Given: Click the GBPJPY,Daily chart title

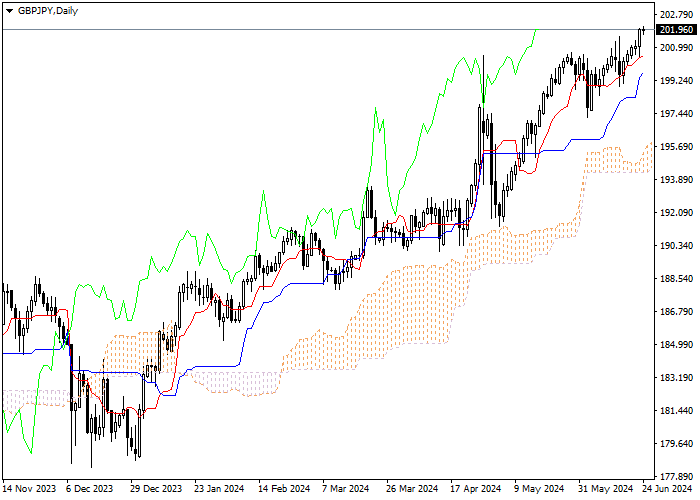Looking at the screenshot, I should tap(48, 11).
